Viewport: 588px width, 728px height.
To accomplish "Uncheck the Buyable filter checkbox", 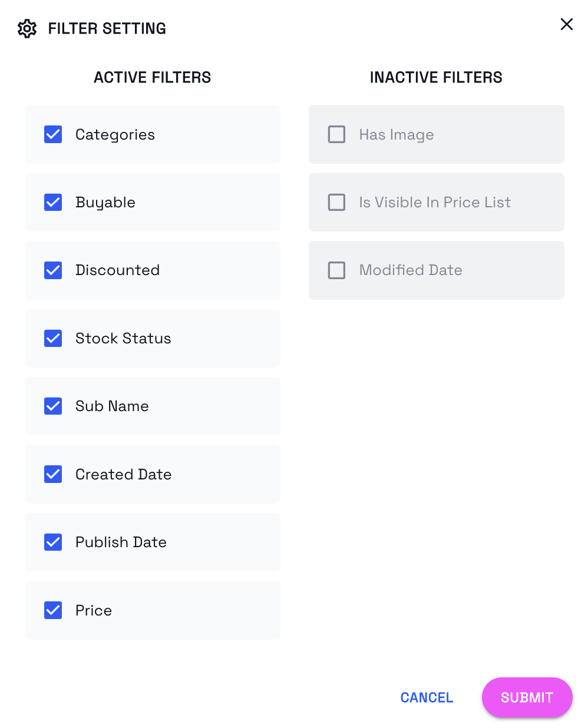I will coord(53,203).
